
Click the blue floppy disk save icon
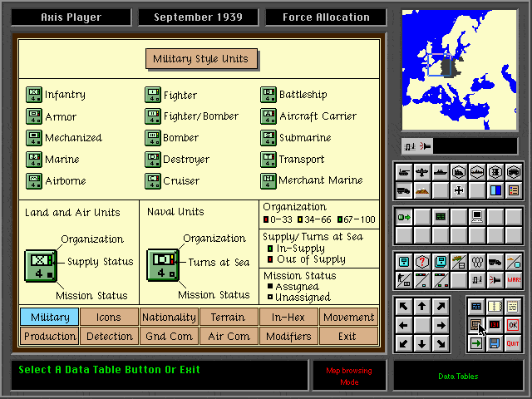coord(495,342)
